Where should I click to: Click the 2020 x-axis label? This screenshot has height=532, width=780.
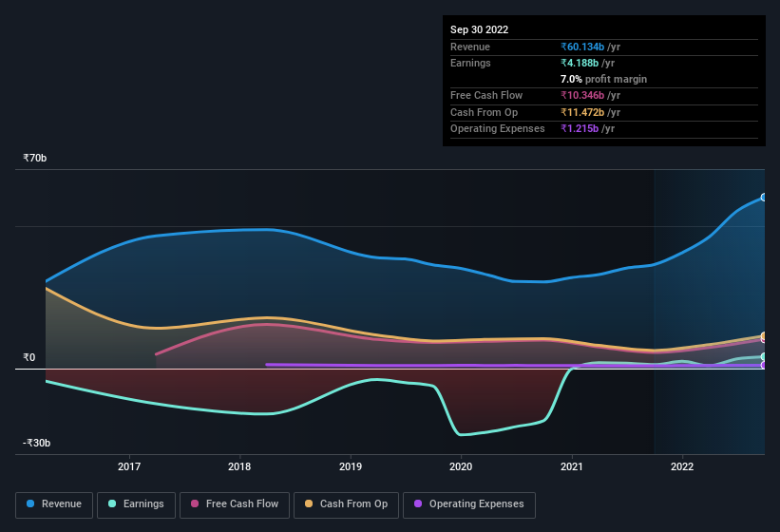[x=461, y=466]
